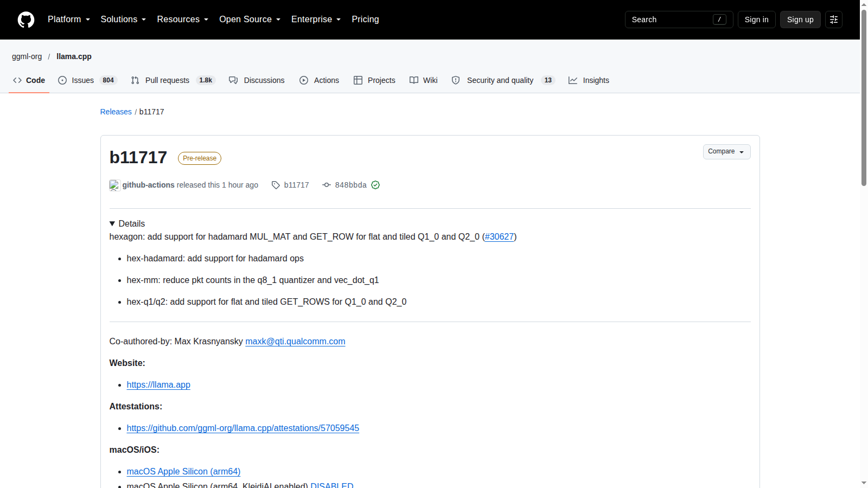
Task: Click the commit icon beside 848bbda
Action: pos(327,185)
